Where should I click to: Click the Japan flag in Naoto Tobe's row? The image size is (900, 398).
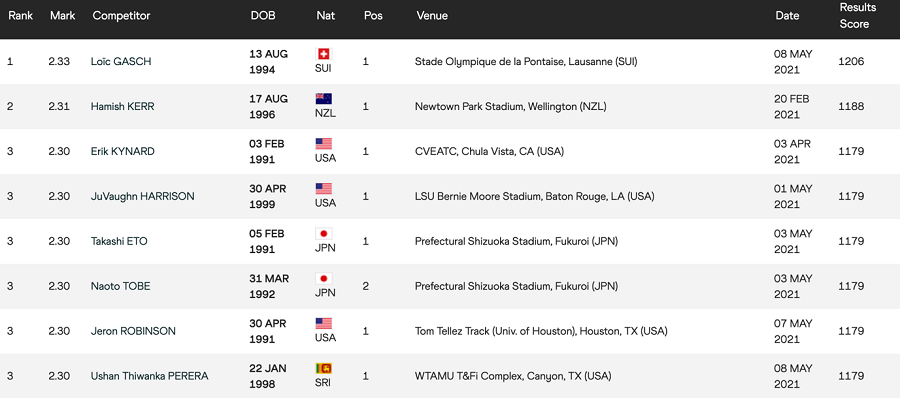click(x=324, y=279)
